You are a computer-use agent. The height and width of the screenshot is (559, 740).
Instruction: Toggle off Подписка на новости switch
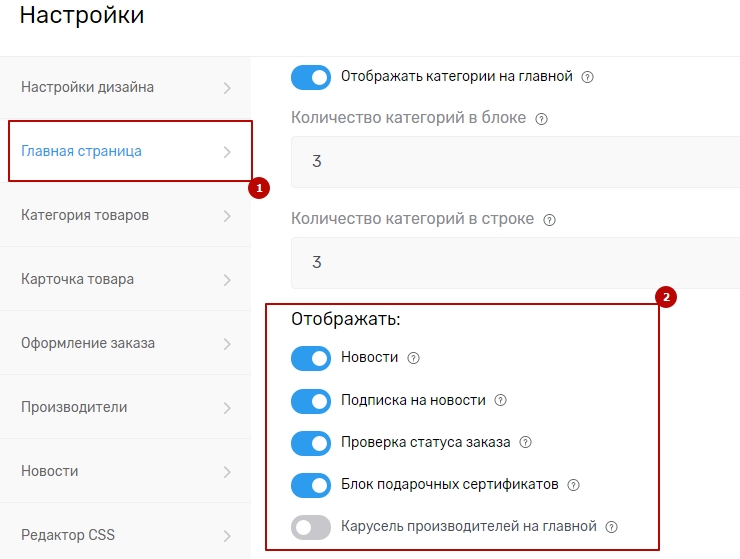tap(311, 401)
